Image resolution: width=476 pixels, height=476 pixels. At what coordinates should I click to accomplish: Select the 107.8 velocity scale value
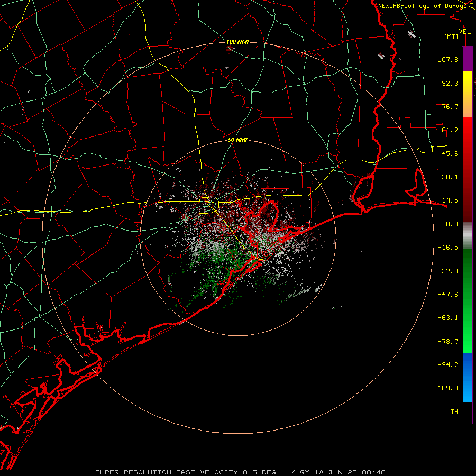(x=448, y=59)
